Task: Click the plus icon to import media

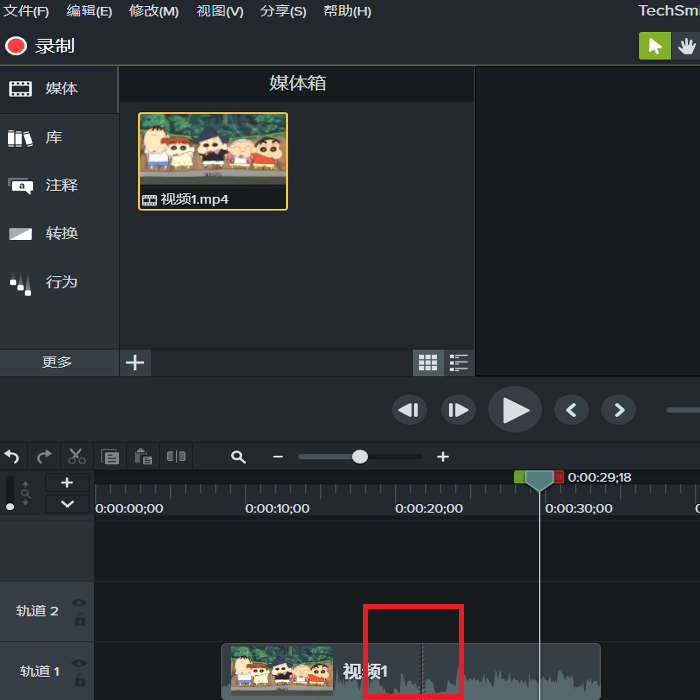Action: [135, 362]
